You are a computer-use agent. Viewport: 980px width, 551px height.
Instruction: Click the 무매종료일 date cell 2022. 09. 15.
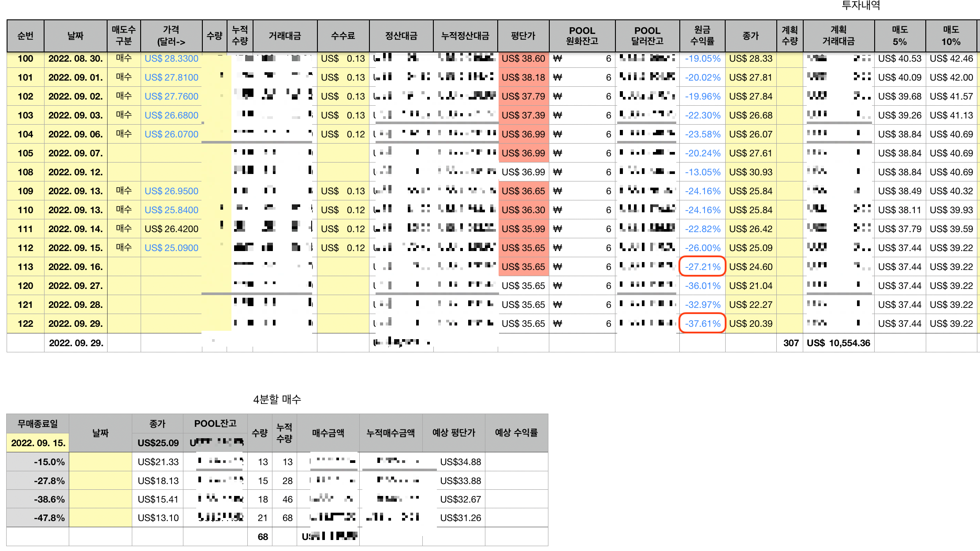pos(38,443)
